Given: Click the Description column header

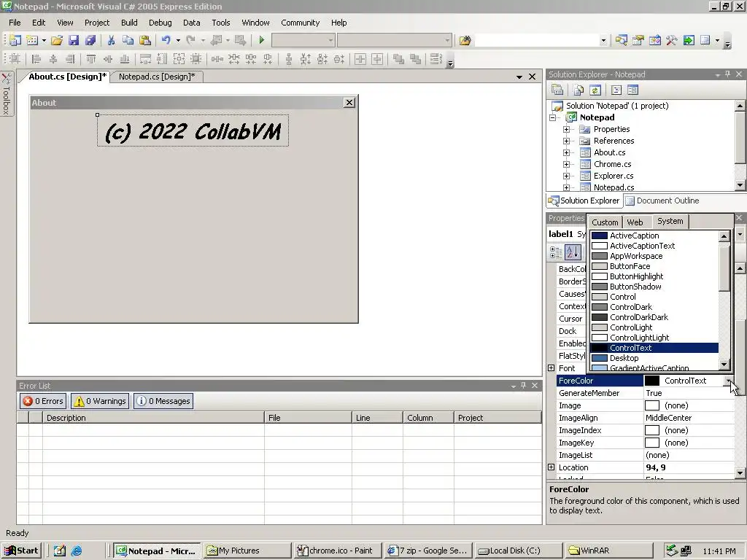Looking at the screenshot, I should 153,418.
